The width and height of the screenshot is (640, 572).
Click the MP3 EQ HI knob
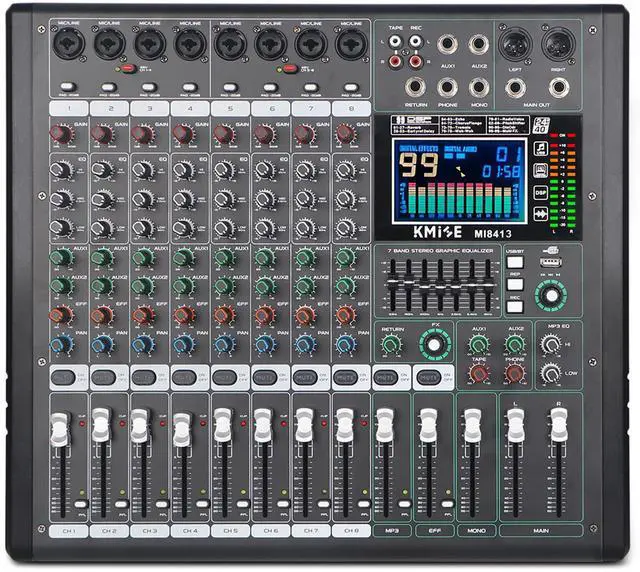(551, 345)
